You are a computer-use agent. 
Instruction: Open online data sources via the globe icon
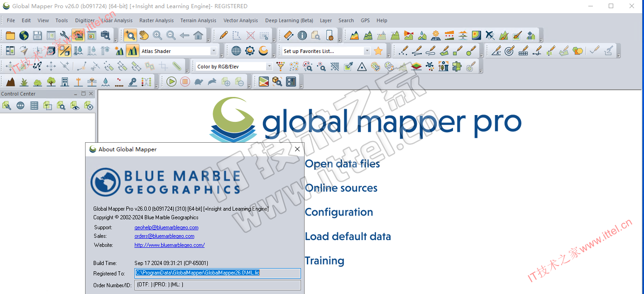point(24,35)
